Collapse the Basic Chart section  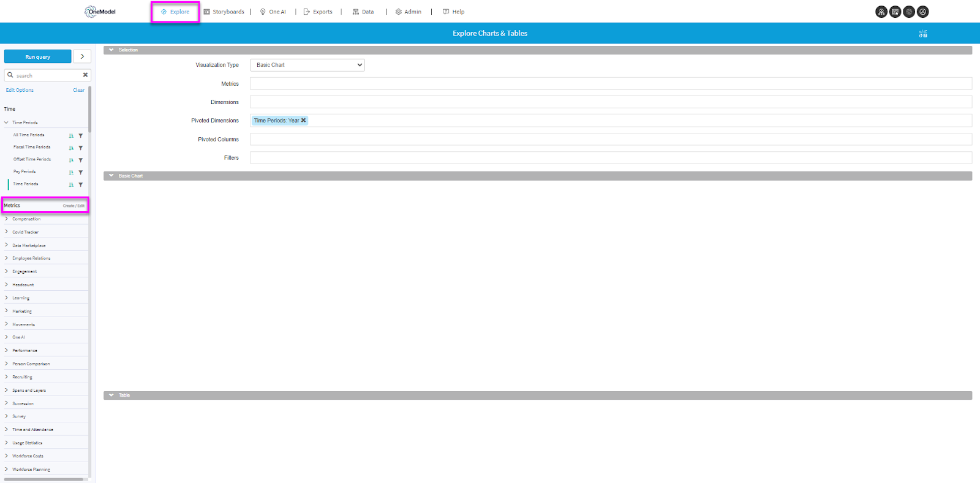click(x=111, y=176)
